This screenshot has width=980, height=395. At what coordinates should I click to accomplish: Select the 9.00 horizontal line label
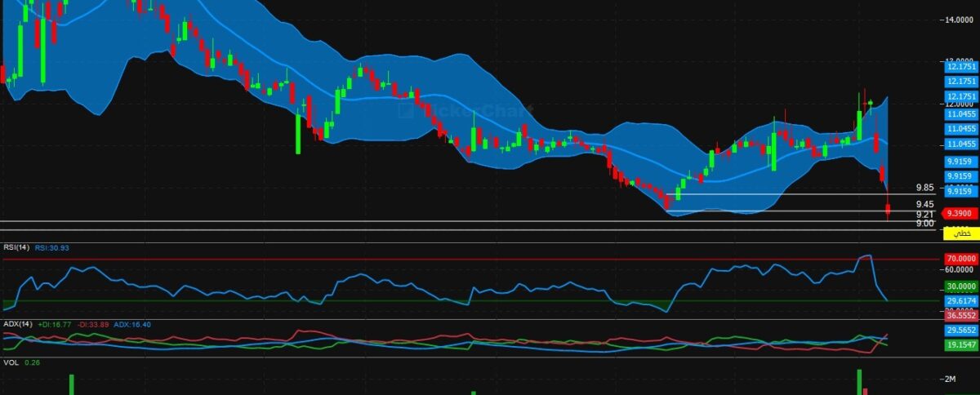pyautogui.click(x=924, y=223)
